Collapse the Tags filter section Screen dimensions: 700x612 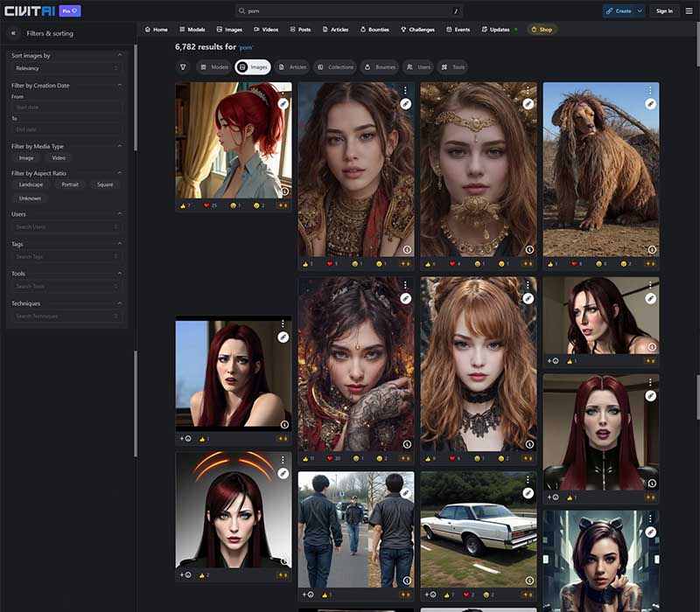(119, 244)
